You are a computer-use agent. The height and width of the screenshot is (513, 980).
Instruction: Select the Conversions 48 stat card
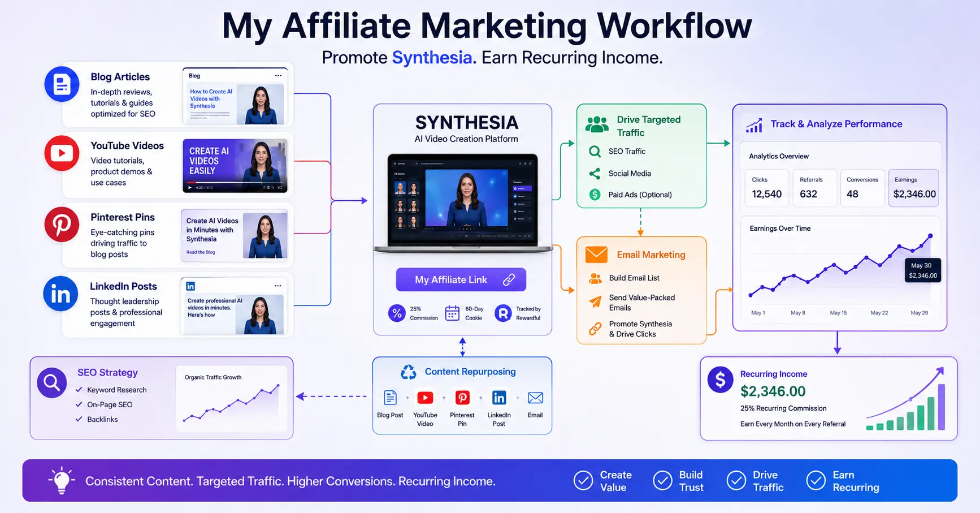point(862,188)
